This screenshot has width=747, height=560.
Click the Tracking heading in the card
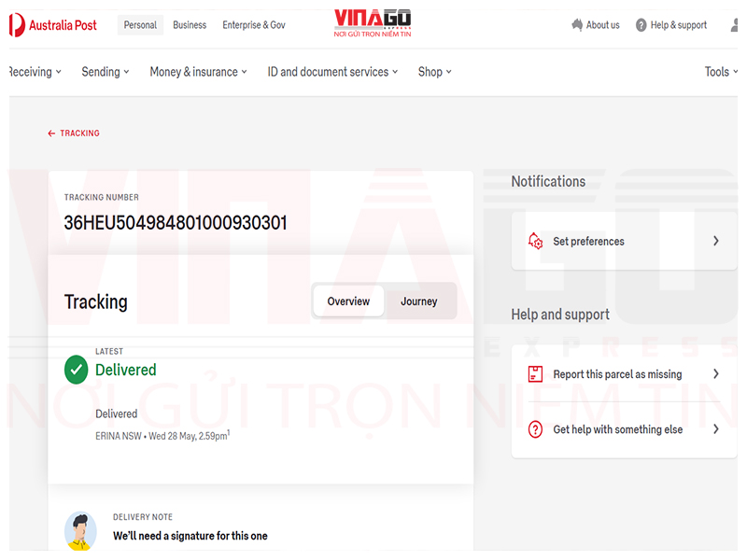click(x=96, y=301)
